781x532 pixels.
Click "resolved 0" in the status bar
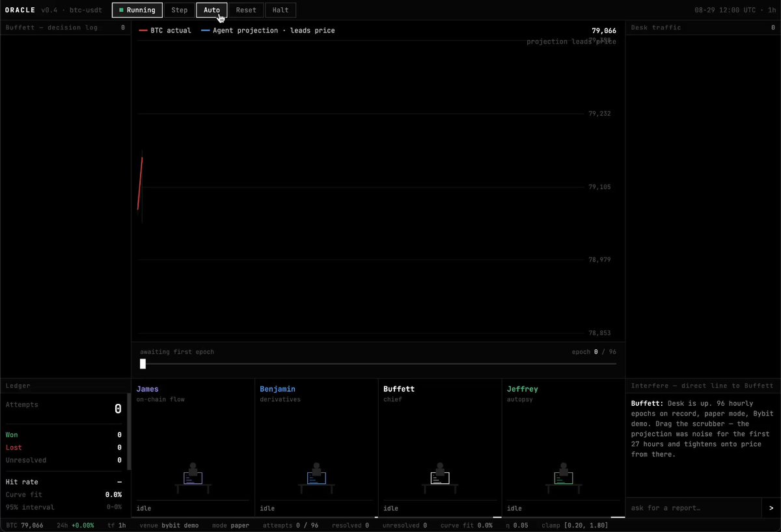tap(350, 525)
